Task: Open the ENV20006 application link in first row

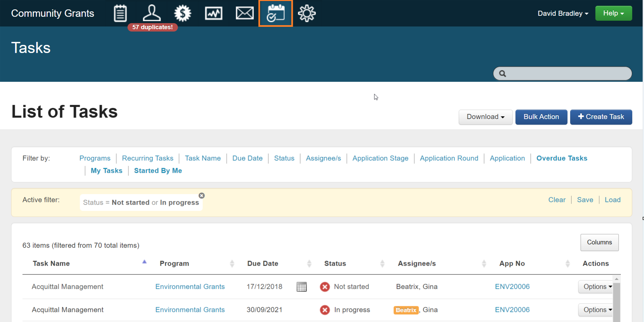Action: (x=512, y=287)
